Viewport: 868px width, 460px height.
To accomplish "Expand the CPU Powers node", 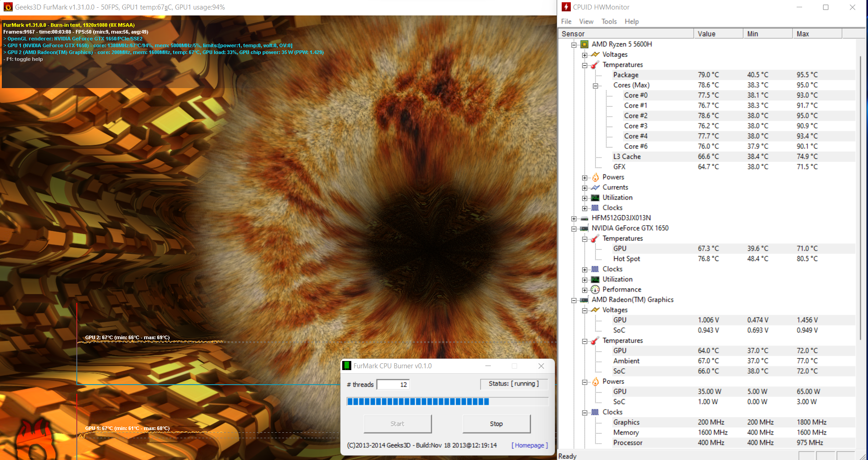I will (x=585, y=178).
